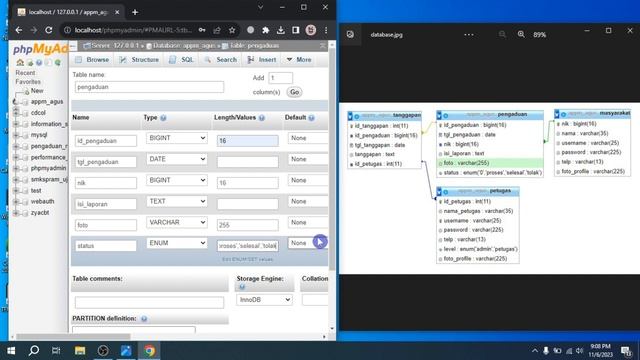Open Favorites link in sidebar
The height and width of the screenshot is (360, 640).
pyautogui.click(x=28, y=82)
